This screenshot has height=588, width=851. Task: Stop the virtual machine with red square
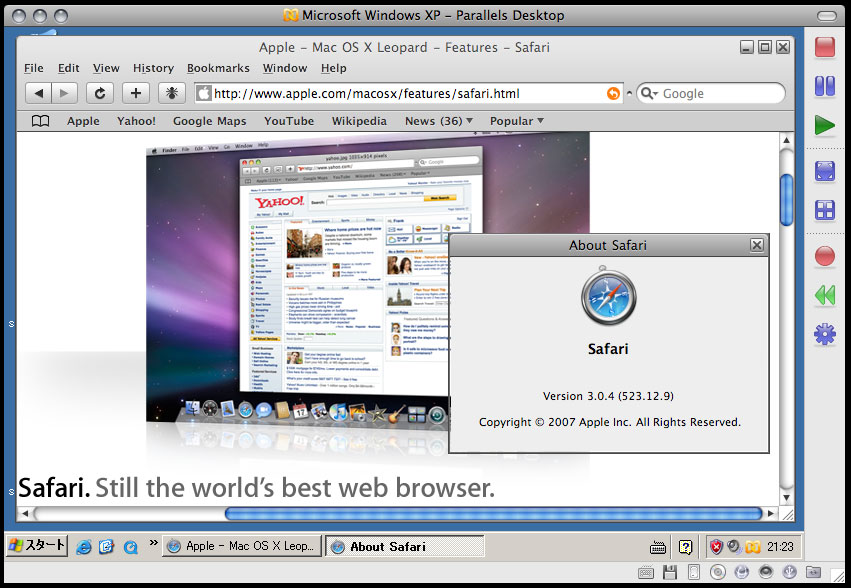(824, 47)
